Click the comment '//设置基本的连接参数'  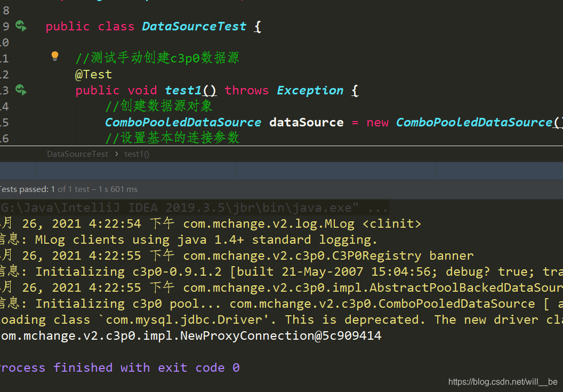coord(172,138)
